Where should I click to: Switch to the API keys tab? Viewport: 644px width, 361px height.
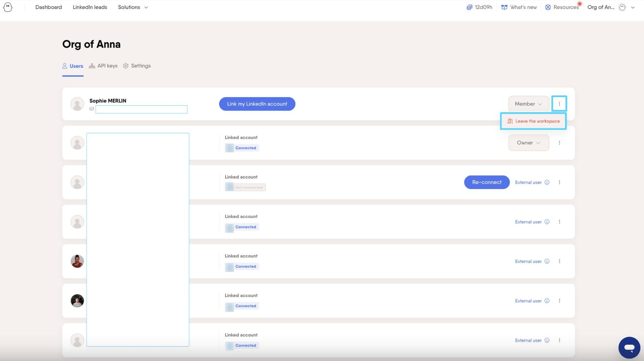tap(103, 66)
